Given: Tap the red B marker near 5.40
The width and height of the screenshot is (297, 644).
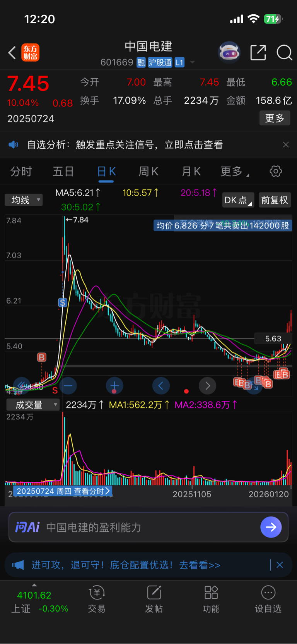Looking at the screenshot, I should 42,357.
